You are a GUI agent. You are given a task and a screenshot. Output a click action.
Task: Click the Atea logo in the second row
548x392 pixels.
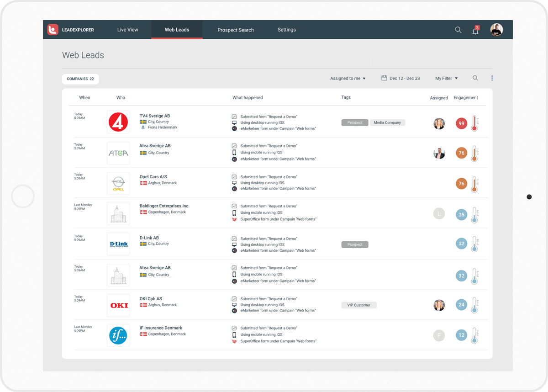[x=118, y=153]
